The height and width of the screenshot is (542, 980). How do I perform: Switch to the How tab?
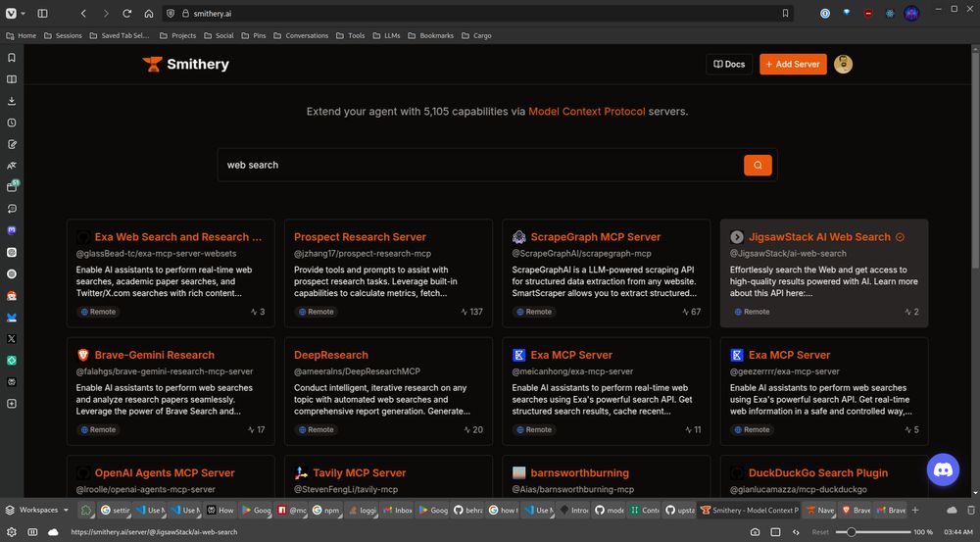[x=220, y=510]
